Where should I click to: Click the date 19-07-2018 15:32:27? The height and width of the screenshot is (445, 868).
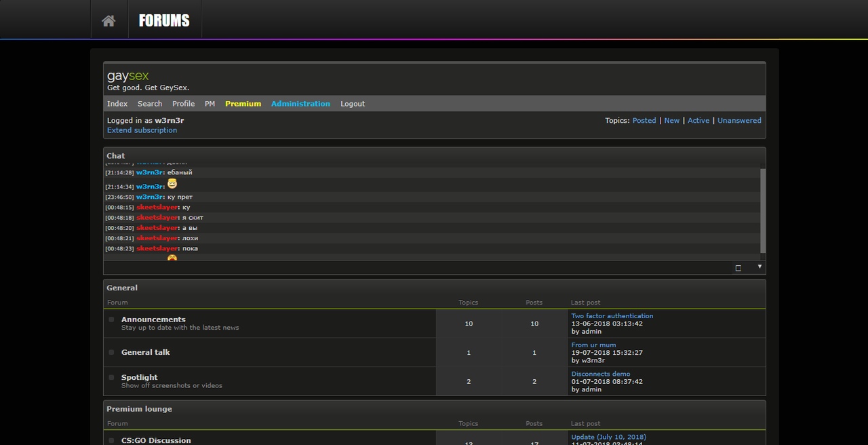coord(607,353)
